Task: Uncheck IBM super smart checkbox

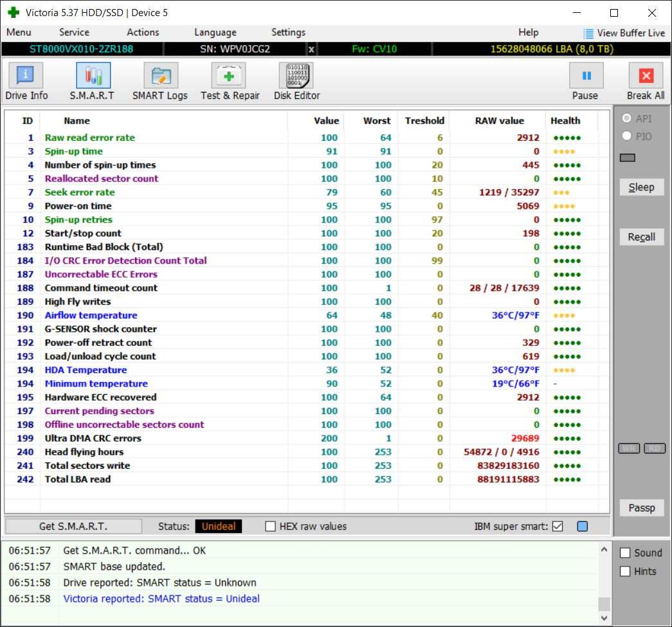Action: click(557, 526)
